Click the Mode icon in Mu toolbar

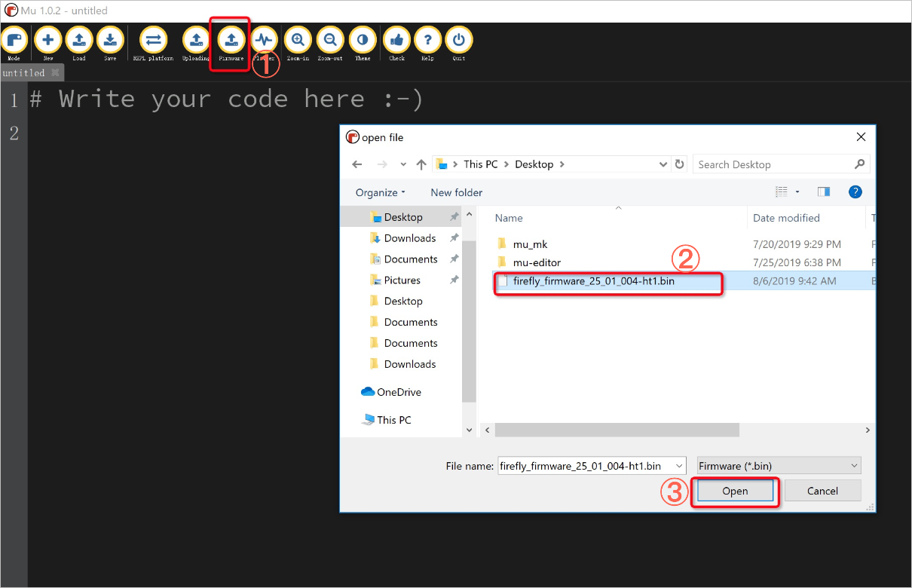click(x=14, y=40)
